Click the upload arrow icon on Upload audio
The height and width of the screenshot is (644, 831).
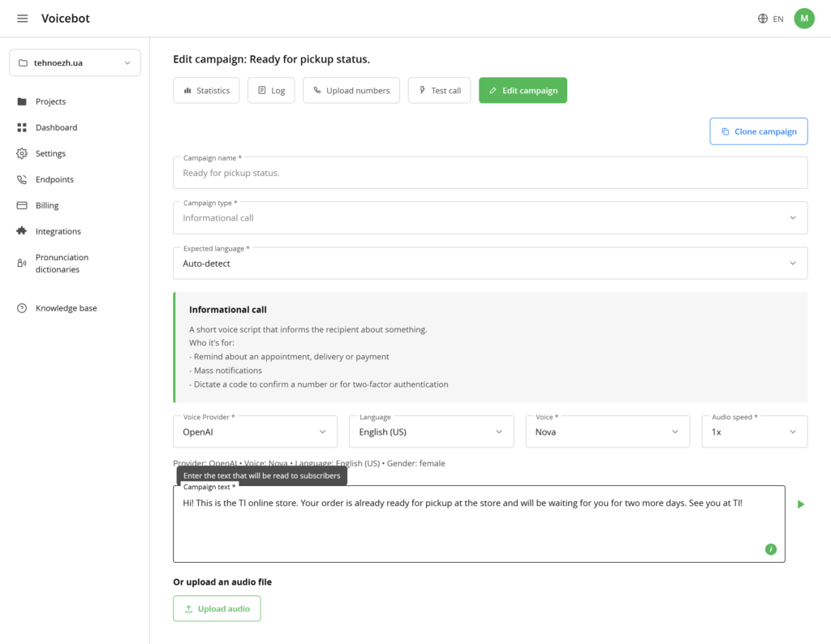[188, 609]
